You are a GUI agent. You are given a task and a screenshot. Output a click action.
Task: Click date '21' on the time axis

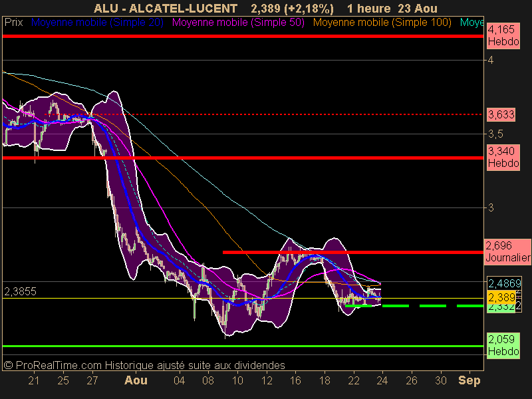click(34, 380)
